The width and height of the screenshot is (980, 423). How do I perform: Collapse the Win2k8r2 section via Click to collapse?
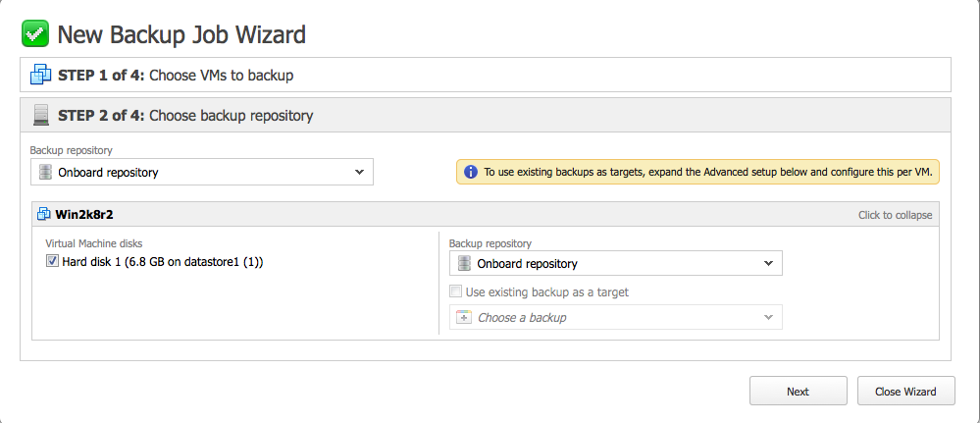895,215
